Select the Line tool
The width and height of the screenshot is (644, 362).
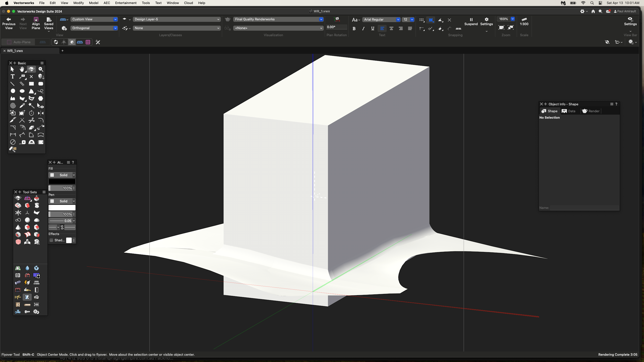pyautogui.click(x=13, y=84)
